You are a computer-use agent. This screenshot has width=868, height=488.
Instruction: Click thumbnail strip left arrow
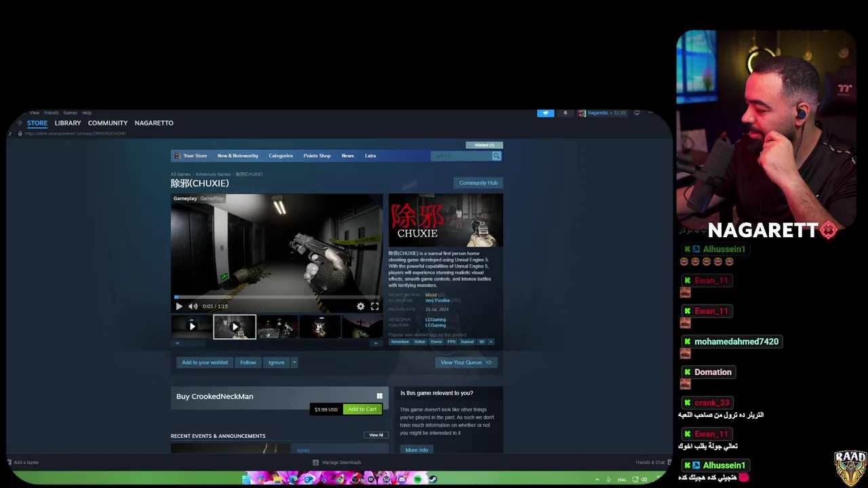pos(177,343)
